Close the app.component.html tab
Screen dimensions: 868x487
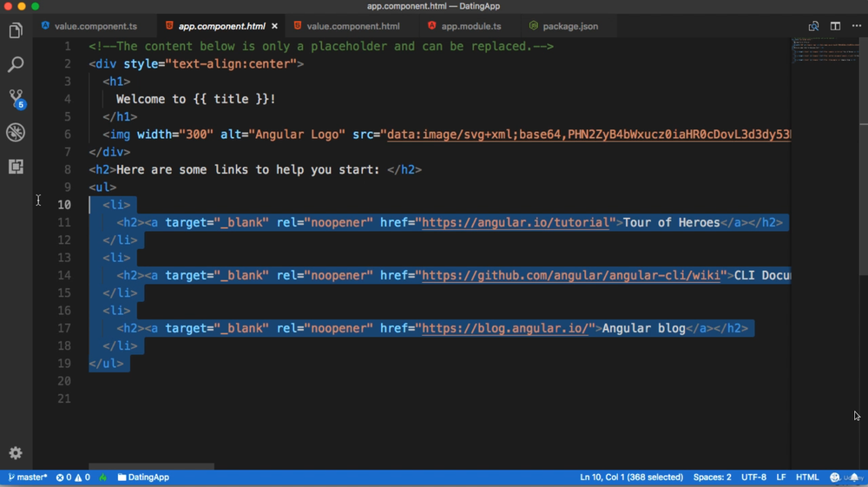(x=274, y=26)
